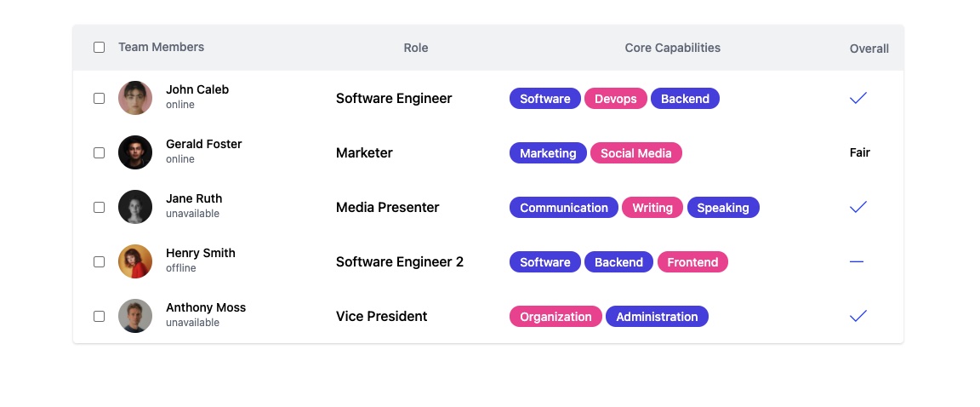Click the Core Capabilities column header
Image resolution: width=980 pixels, height=407 pixels.
[673, 49]
